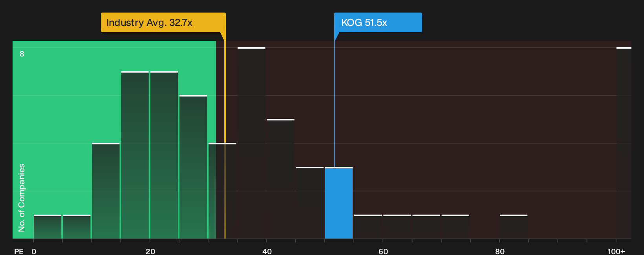Click the 65–70 PE histogram bar
Screen dimensions: 644x255
tap(426, 227)
